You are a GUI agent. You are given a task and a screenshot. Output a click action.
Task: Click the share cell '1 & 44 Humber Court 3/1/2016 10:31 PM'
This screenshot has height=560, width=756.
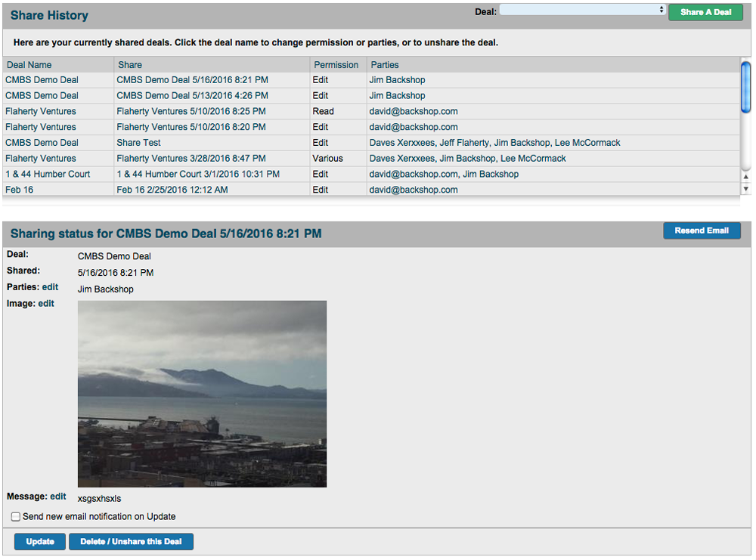198,174
